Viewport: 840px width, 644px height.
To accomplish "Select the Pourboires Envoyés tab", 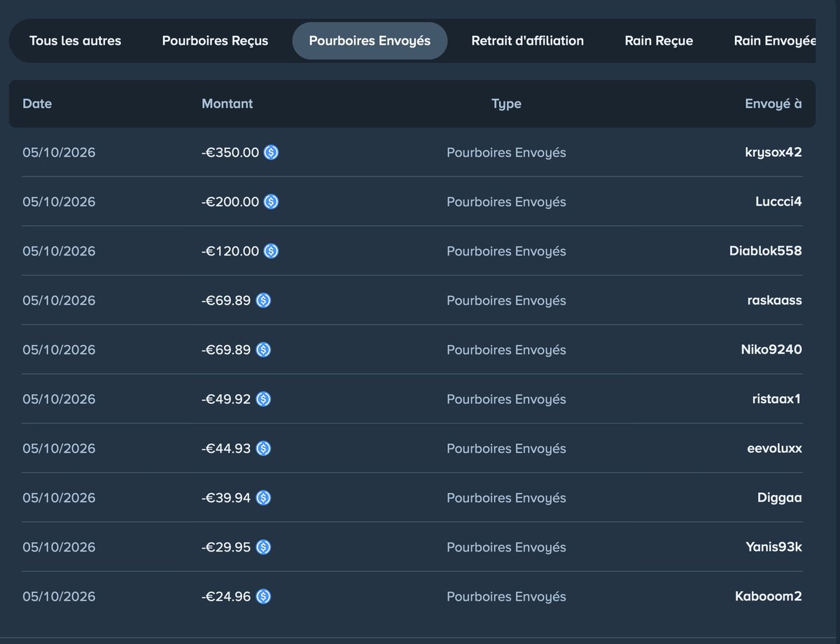I will (x=370, y=41).
